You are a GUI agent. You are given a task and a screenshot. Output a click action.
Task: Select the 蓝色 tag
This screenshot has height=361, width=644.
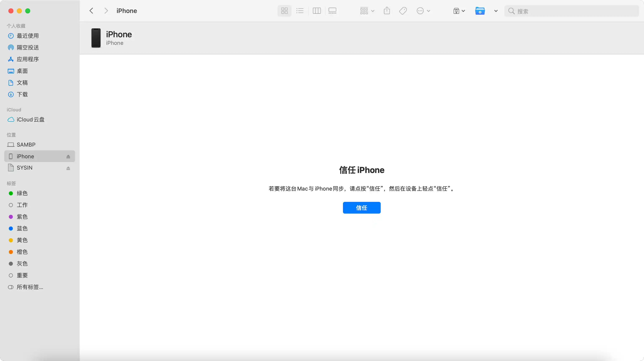pyautogui.click(x=39, y=228)
